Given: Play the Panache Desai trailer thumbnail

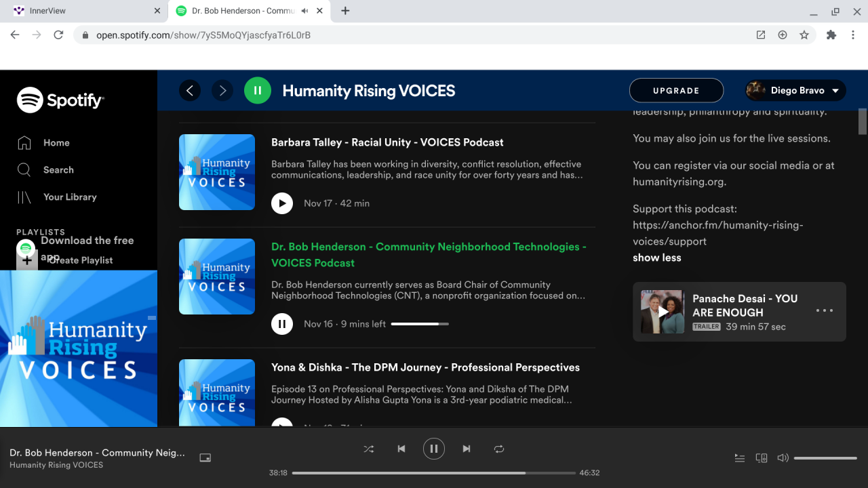Looking at the screenshot, I should [x=663, y=312].
